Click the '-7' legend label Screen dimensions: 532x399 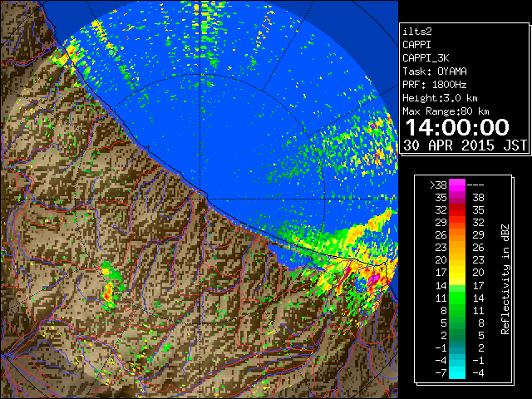(x=441, y=373)
